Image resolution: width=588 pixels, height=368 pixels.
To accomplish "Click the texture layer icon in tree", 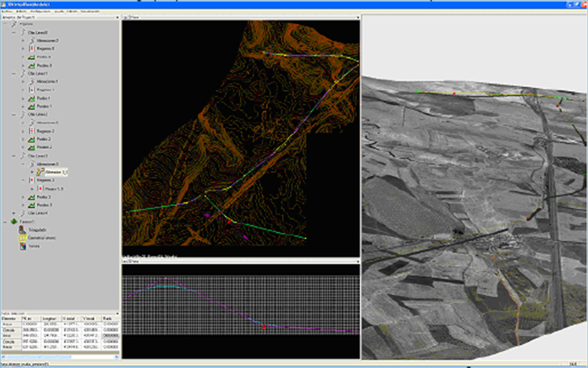I will click(x=22, y=246).
